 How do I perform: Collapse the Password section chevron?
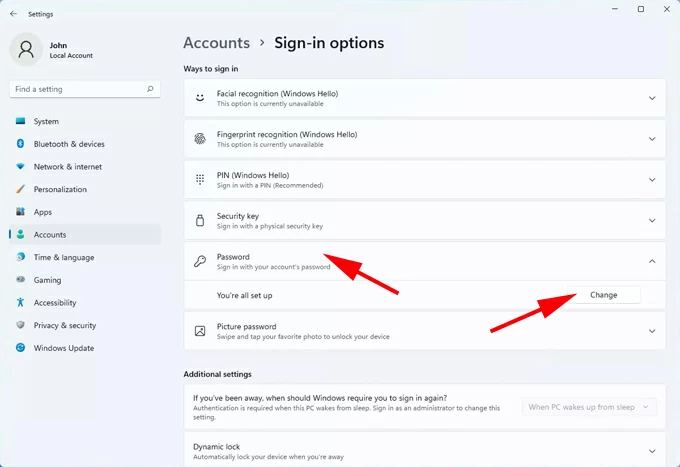[652, 261]
